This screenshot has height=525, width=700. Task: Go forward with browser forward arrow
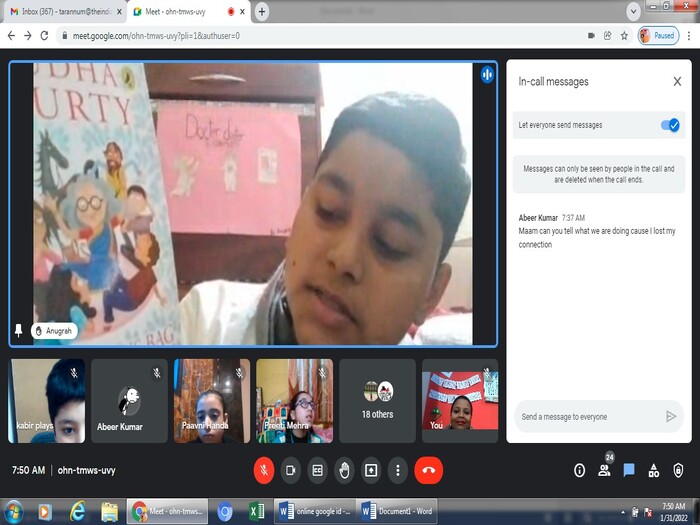28,36
